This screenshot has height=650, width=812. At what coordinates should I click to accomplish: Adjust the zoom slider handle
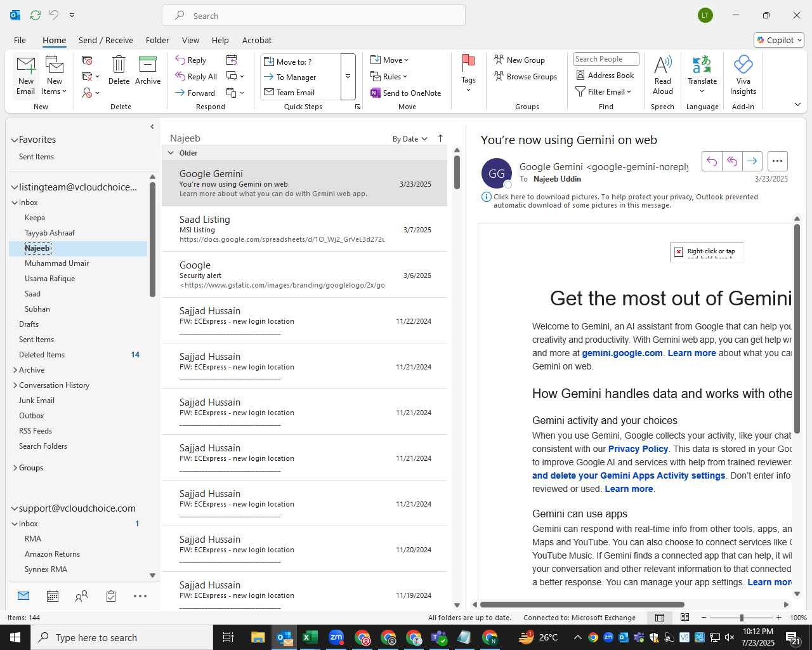coord(742,618)
